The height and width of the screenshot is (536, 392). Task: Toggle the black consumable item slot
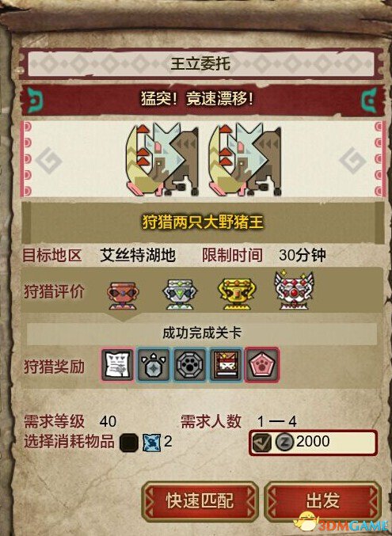coord(129,443)
